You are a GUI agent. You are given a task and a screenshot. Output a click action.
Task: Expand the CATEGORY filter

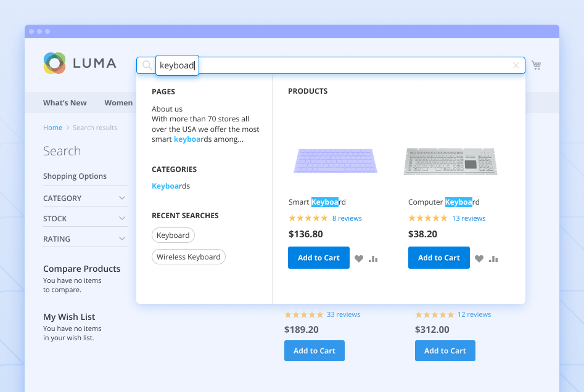tap(85, 197)
